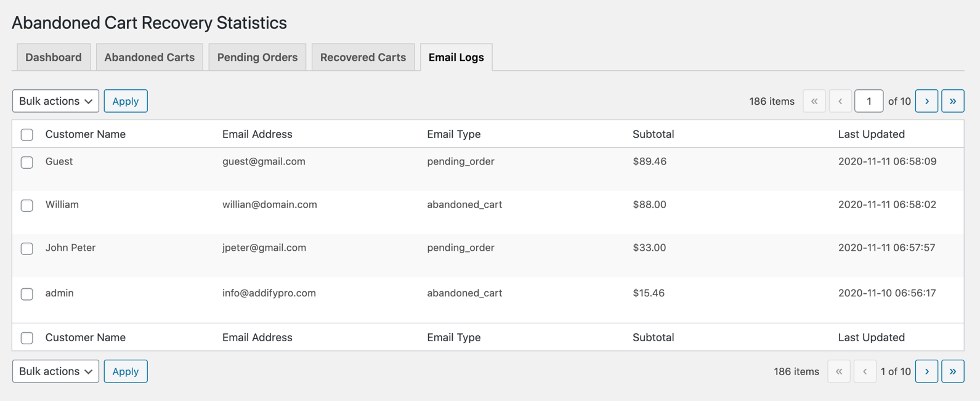Tick the checkbox for William

(x=27, y=206)
